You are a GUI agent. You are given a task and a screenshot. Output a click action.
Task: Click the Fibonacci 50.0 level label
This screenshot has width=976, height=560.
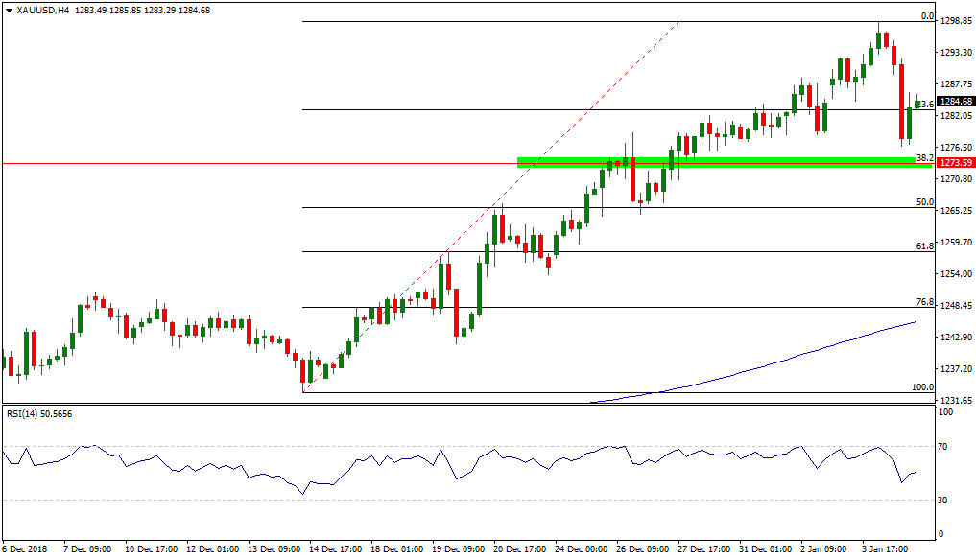click(x=925, y=202)
